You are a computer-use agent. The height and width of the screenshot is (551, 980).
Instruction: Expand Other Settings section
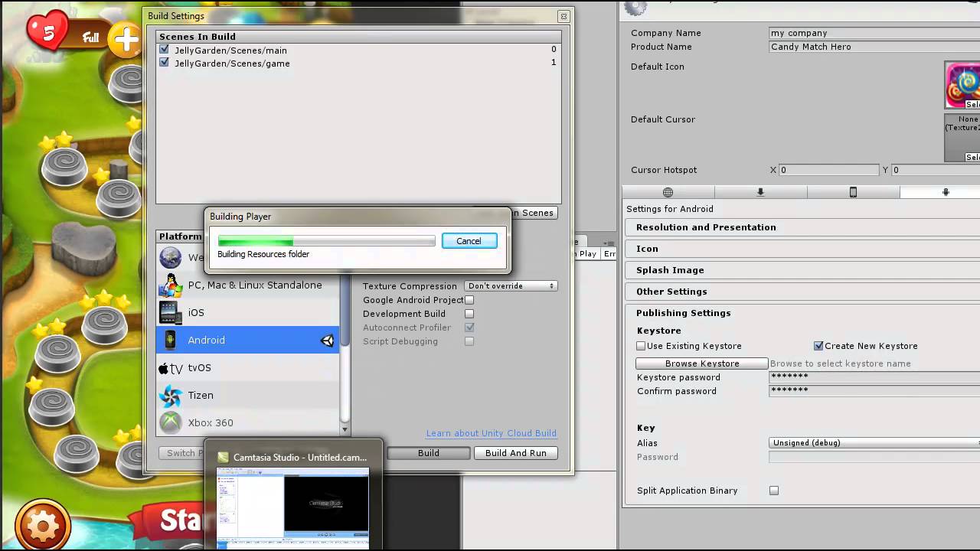point(802,292)
